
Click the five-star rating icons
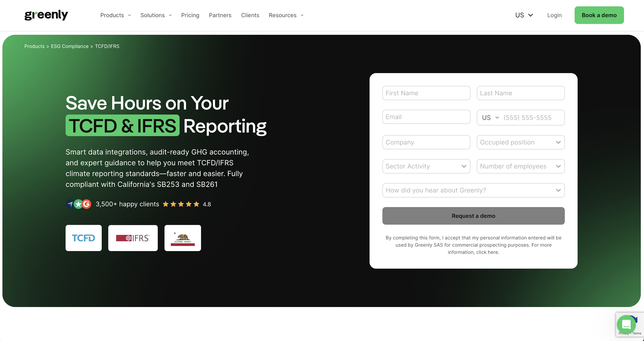click(x=181, y=204)
